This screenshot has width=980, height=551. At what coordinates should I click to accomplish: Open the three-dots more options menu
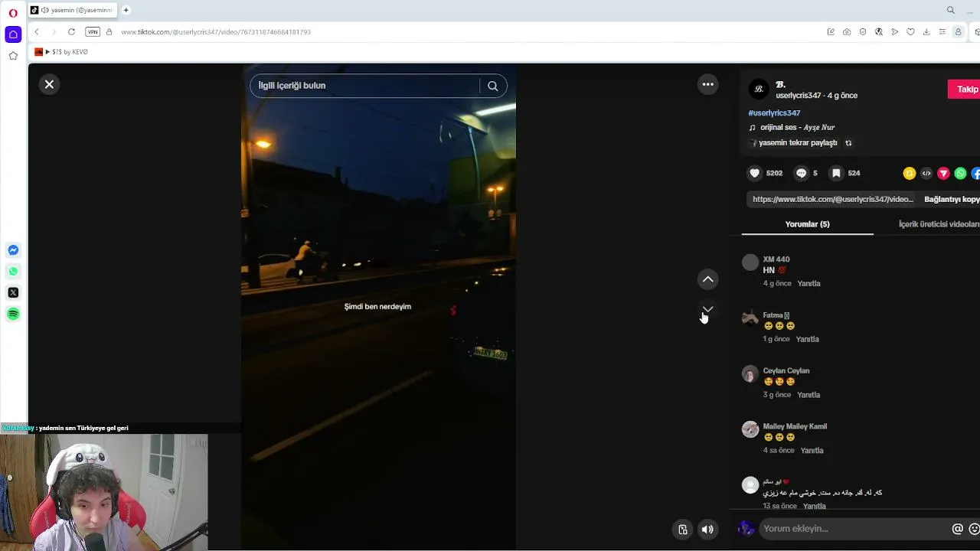pos(708,84)
